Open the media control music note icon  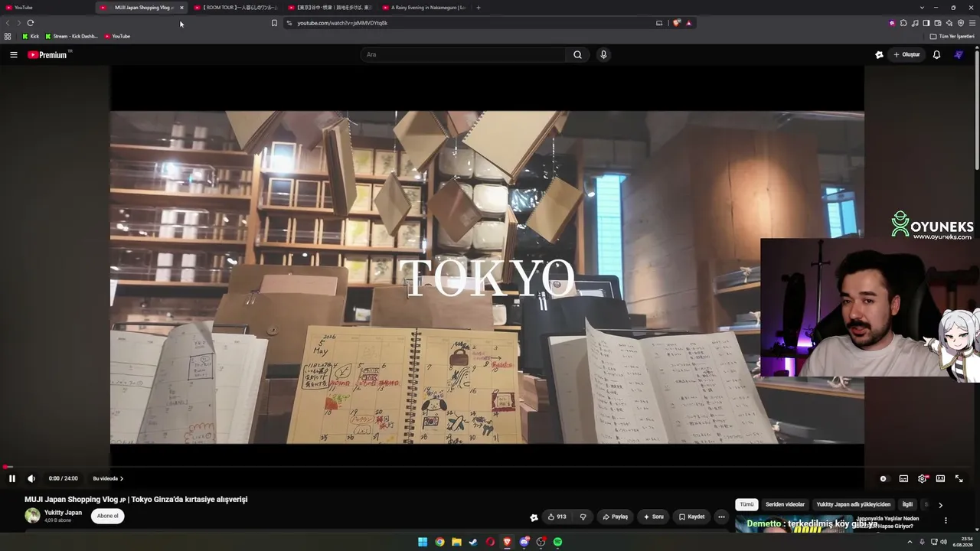915,23
